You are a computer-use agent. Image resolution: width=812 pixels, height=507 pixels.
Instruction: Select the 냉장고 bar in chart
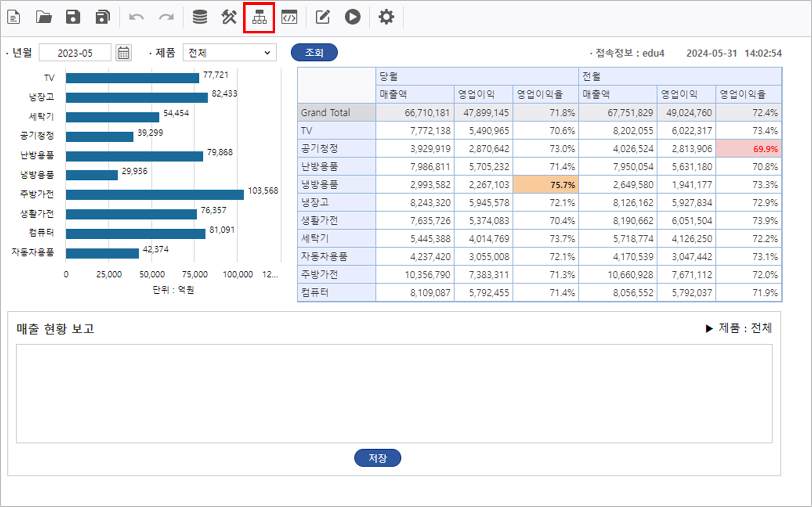[x=137, y=98]
